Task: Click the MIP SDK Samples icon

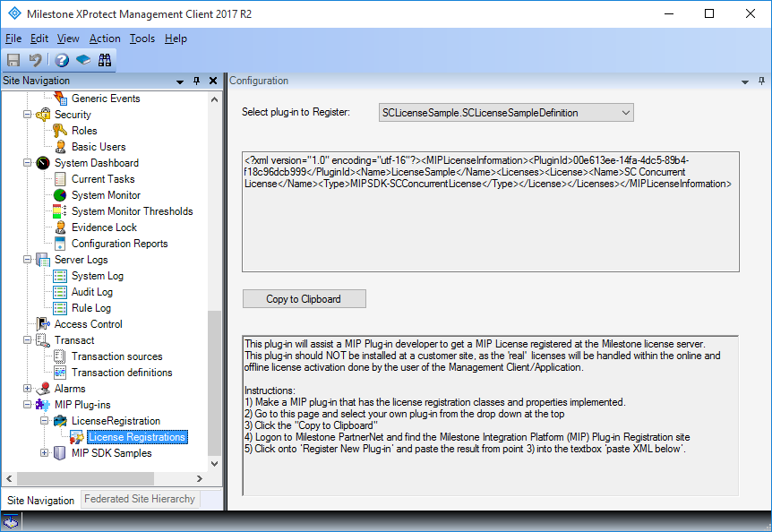Action: (x=60, y=453)
